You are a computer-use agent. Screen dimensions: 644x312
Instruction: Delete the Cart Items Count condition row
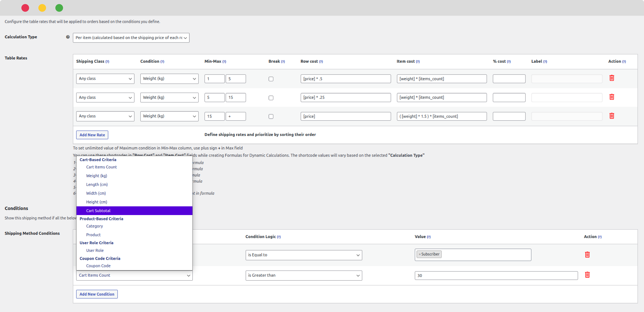[587, 275]
